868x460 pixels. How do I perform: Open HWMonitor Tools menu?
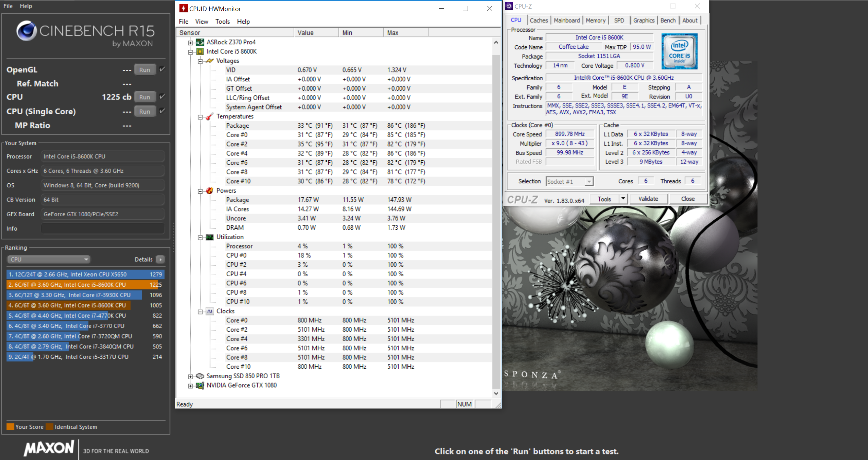223,21
